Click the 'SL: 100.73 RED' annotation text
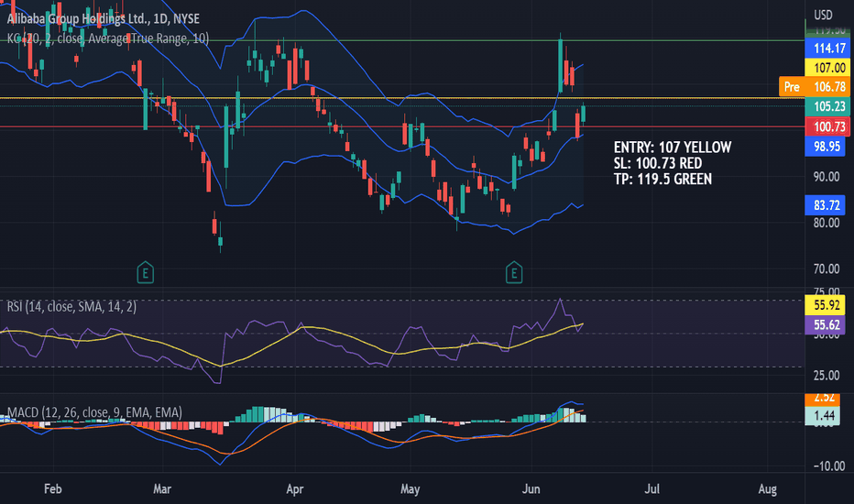This screenshot has height=504, width=854. click(x=657, y=163)
